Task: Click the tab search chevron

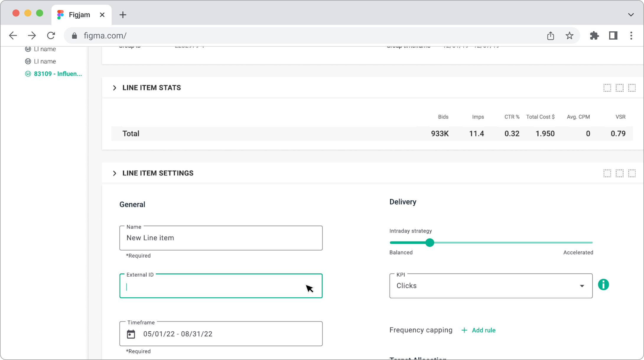Action: [x=631, y=15]
